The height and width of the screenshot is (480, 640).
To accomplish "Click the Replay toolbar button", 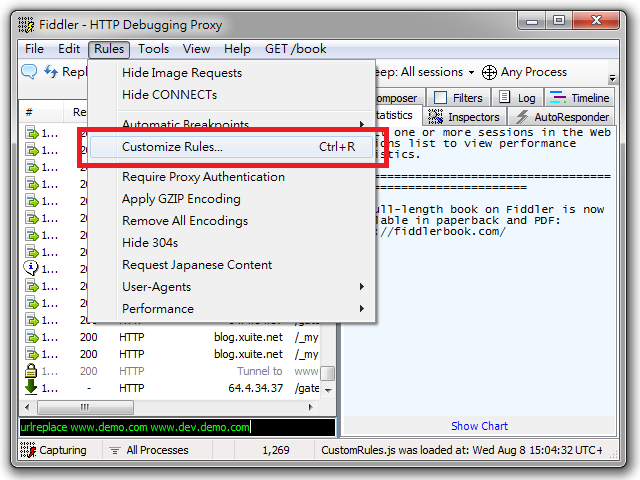I will click(65, 72).
